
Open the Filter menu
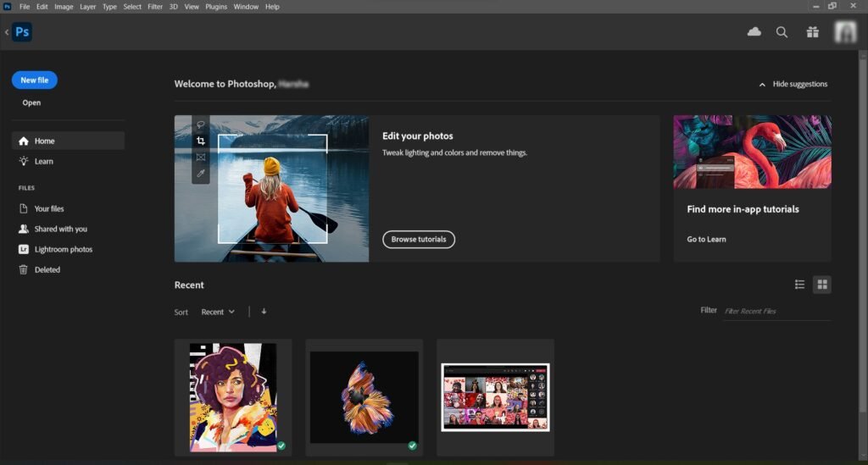pos(155,7)
